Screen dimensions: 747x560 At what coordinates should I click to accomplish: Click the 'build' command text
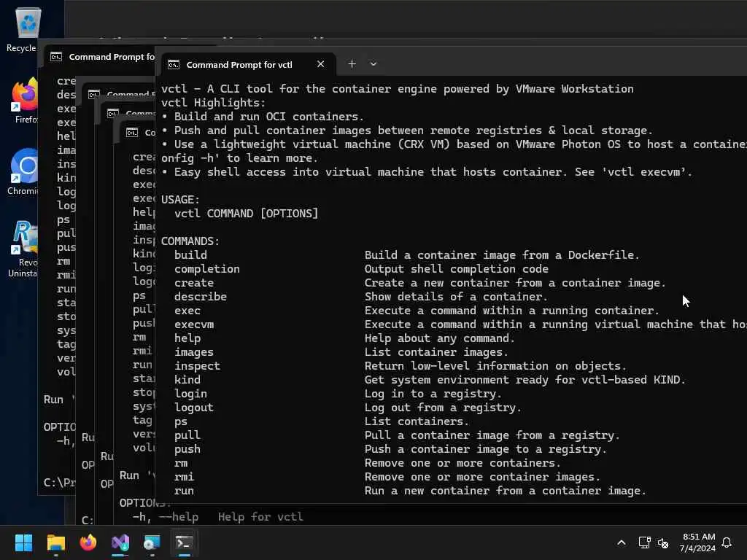(x=190, y=254)
